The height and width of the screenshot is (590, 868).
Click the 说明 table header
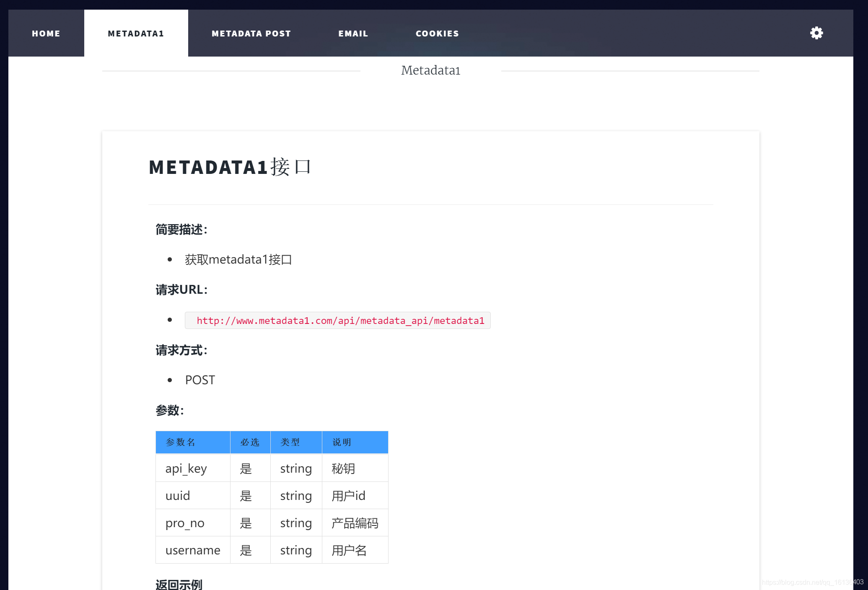click(x=355, y=442)
